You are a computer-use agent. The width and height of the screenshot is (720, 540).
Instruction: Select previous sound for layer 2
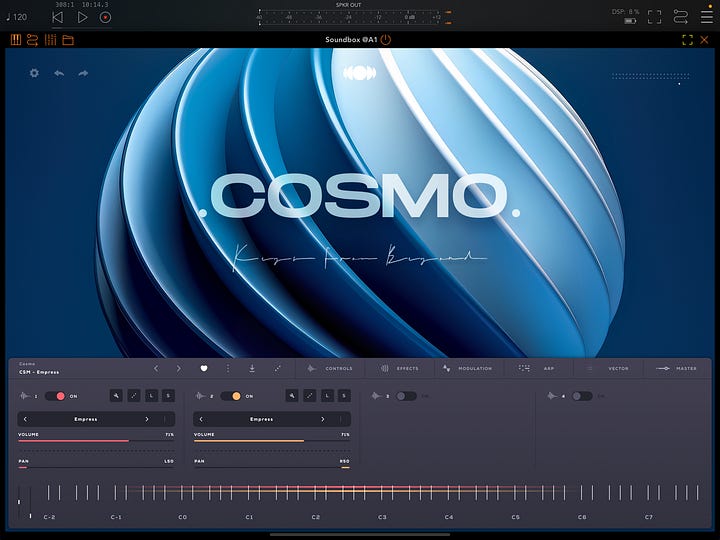coord(201,419)
